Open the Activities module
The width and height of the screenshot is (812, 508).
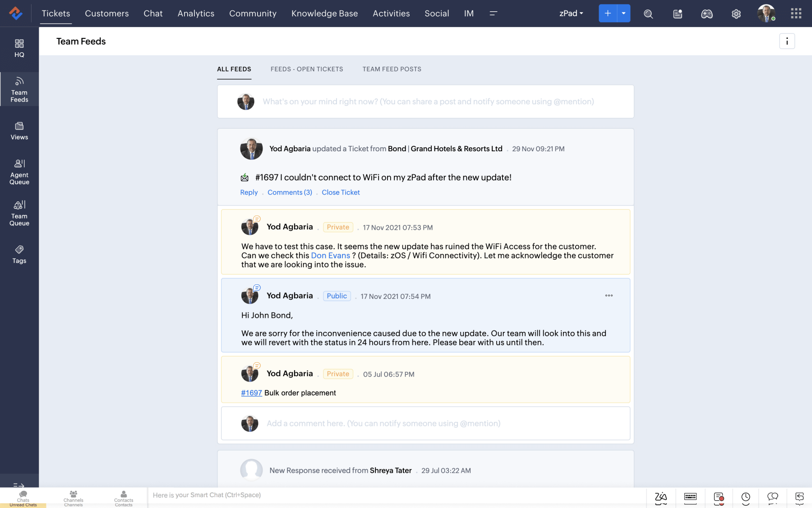click(391, 13)
